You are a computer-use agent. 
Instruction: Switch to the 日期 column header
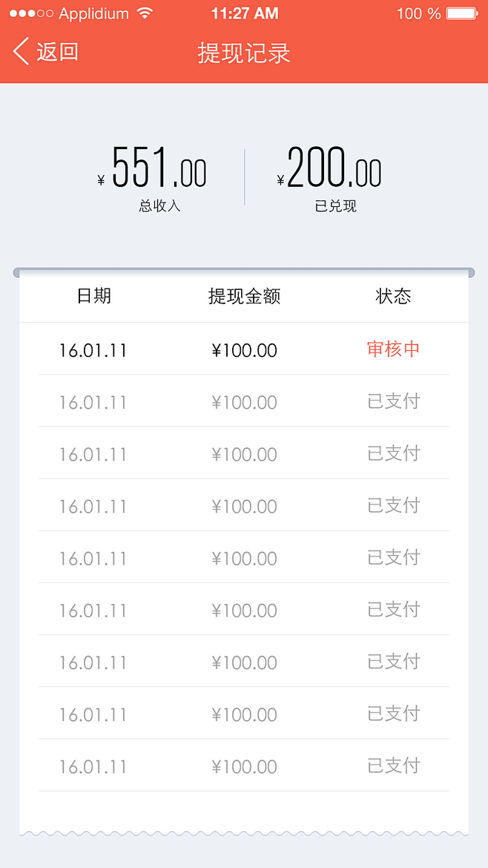93,296
